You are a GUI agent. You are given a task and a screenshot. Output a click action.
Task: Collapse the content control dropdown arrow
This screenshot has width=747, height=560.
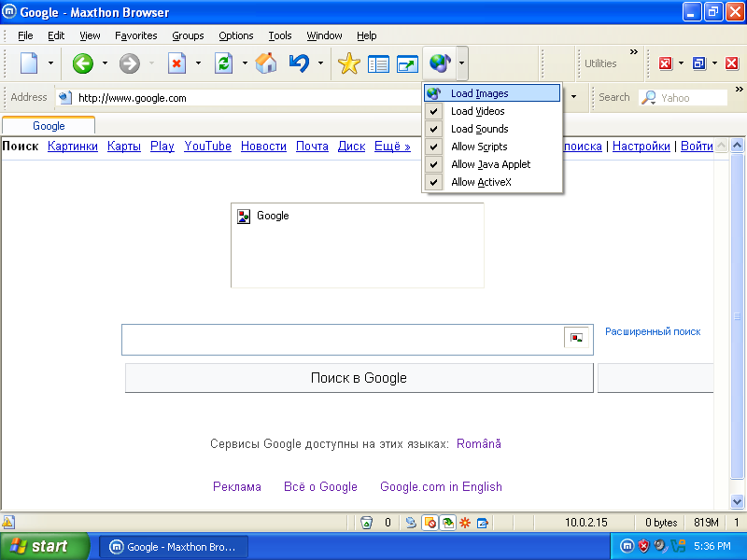pyautogui.click(x=461, y=63)
